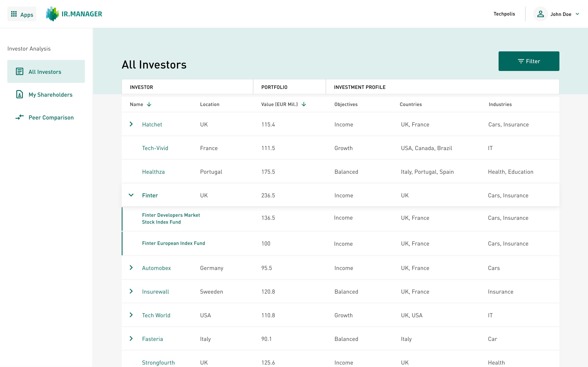
Task: Open the John Doe account dropdown
Action: click(578, 14)
